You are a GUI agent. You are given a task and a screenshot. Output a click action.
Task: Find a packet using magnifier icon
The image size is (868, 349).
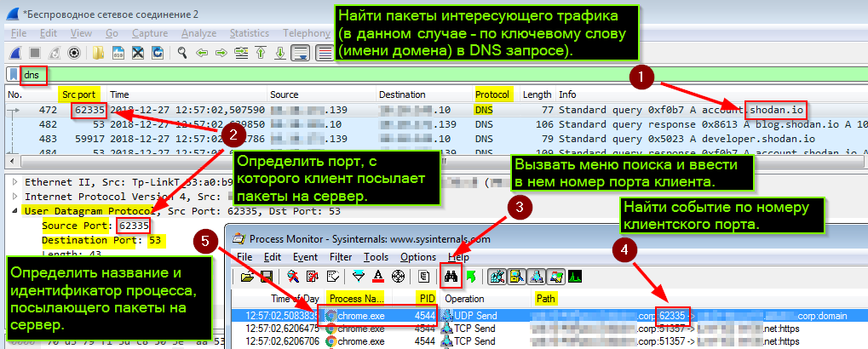(182, 53)
